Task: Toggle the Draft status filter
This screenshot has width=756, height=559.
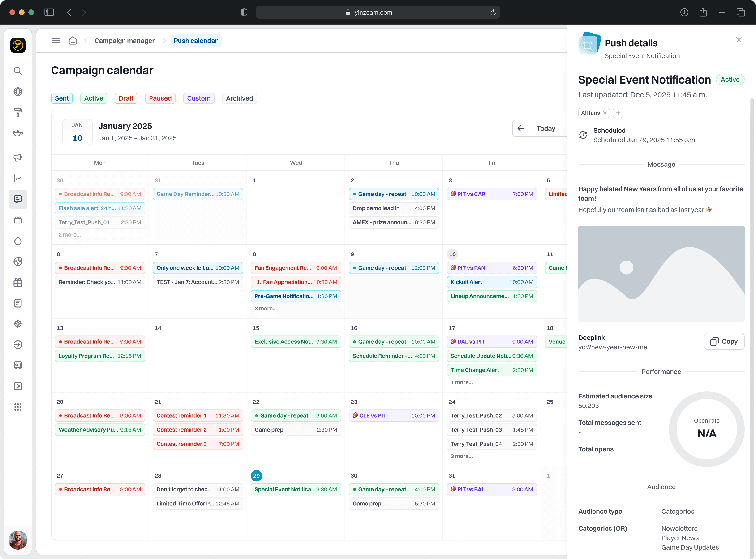Action: 126,98
